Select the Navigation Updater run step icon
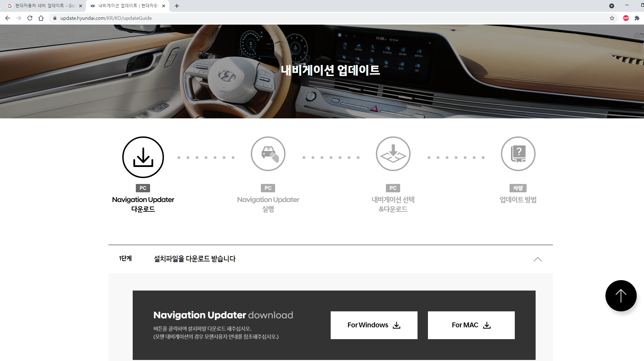The height and width of the screenshot is (361, 644). click(x=268, y=154)
